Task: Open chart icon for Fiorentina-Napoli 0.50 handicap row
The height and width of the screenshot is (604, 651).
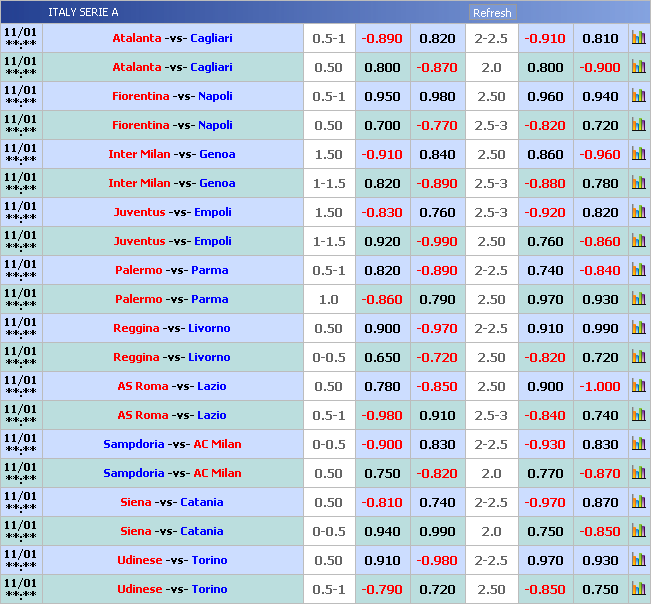Action: 638,125
